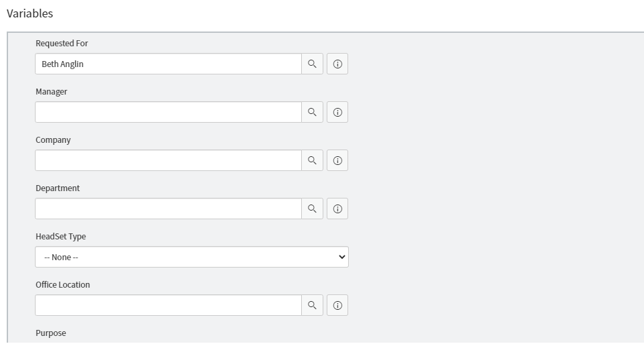Click the Variables section heading

coord(30,13)
